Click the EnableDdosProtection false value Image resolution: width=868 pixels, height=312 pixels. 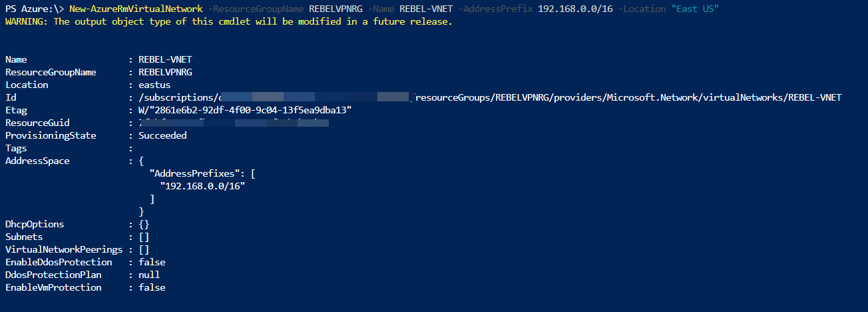152,262
